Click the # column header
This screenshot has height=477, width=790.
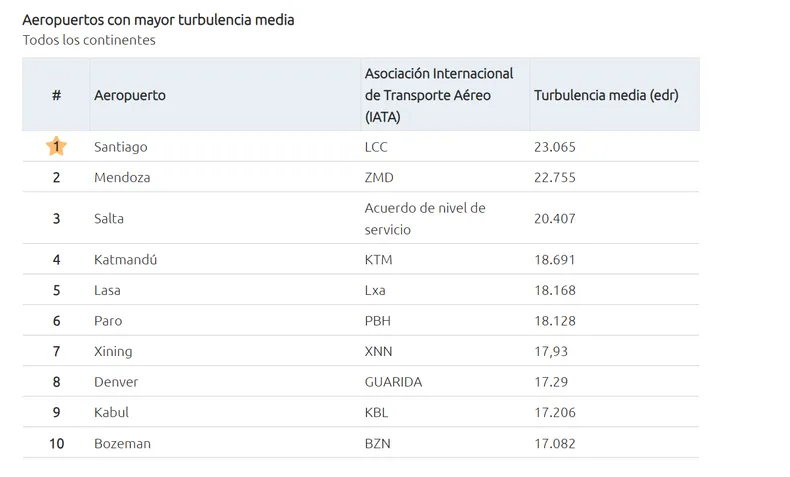coord(56,95)
